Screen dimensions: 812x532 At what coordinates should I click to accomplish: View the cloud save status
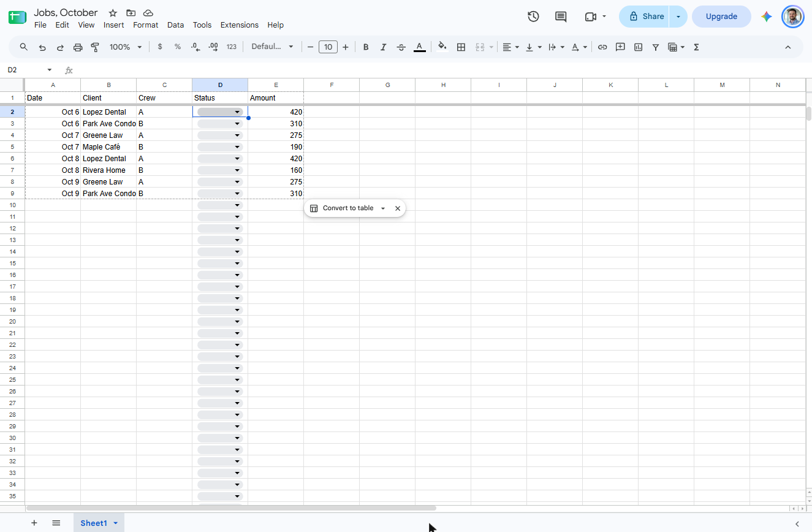point(148,13)
